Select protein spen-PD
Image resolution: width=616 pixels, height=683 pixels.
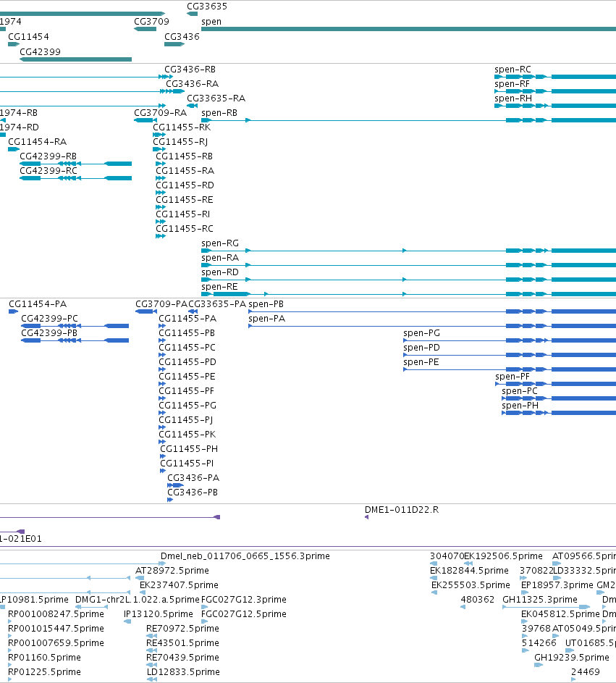coord(510,355)
